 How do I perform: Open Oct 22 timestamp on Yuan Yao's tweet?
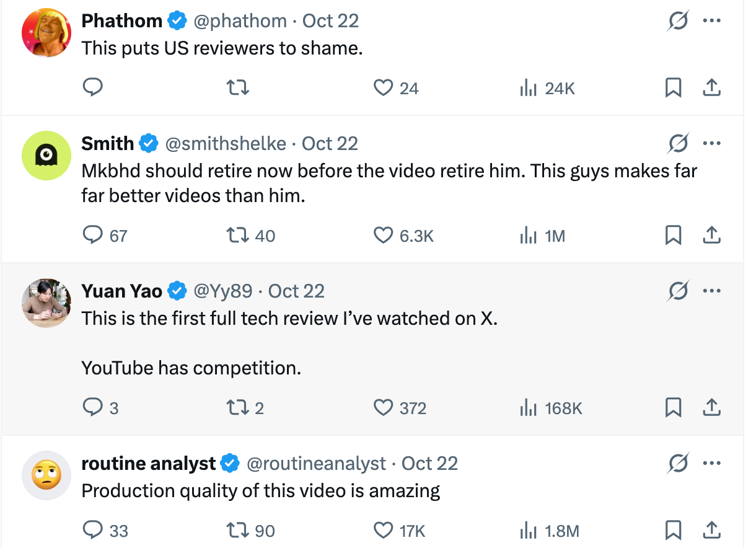coord(296,291)
